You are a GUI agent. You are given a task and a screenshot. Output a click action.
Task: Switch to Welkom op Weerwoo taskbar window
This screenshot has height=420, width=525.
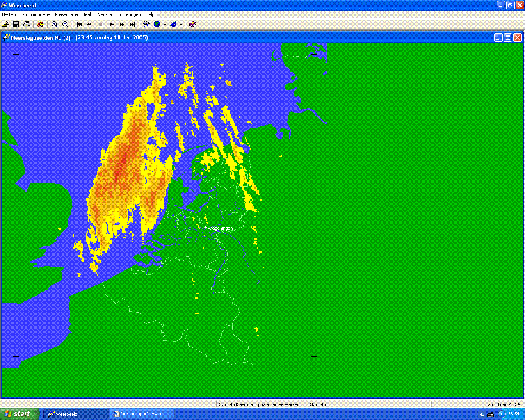[x=142, y=414]
